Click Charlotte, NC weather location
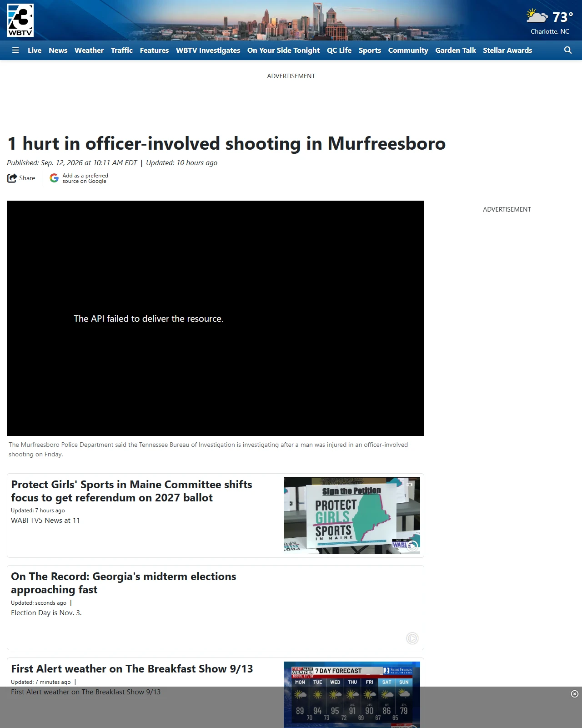 [550, 31]
